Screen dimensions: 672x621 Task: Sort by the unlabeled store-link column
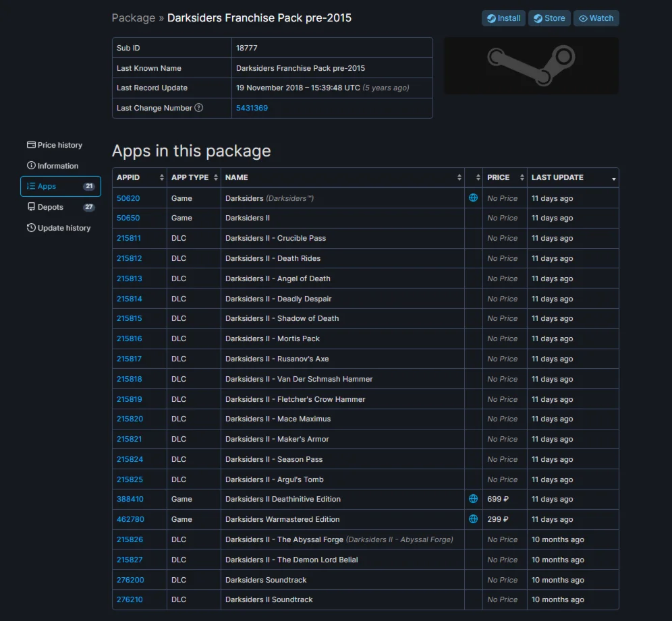[474, 177]
